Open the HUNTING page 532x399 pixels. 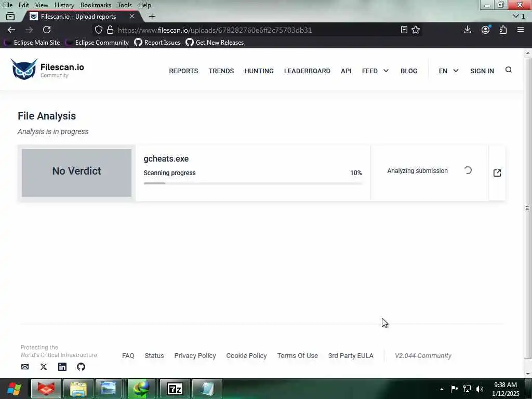click(259, 71)
